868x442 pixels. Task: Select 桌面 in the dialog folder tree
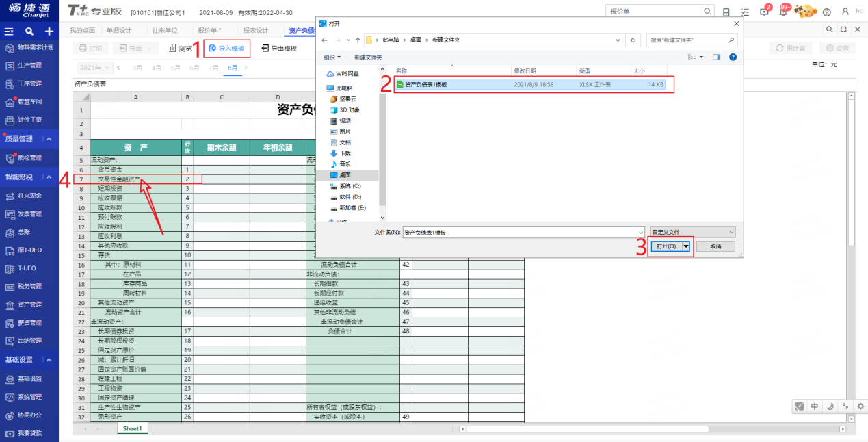(x=345, y=175)
